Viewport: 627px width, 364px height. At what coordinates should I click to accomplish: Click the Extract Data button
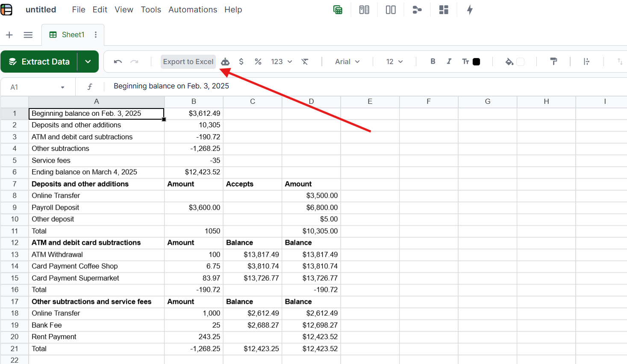(39, 62)
